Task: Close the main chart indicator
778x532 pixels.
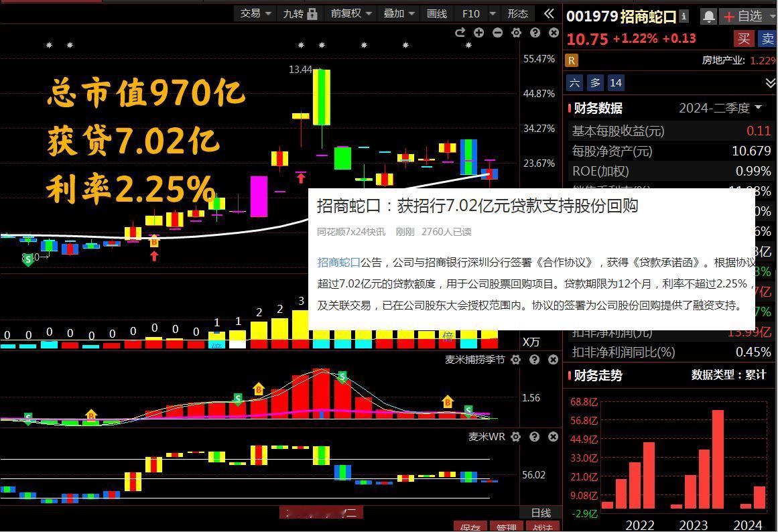Action: (554, 33)
